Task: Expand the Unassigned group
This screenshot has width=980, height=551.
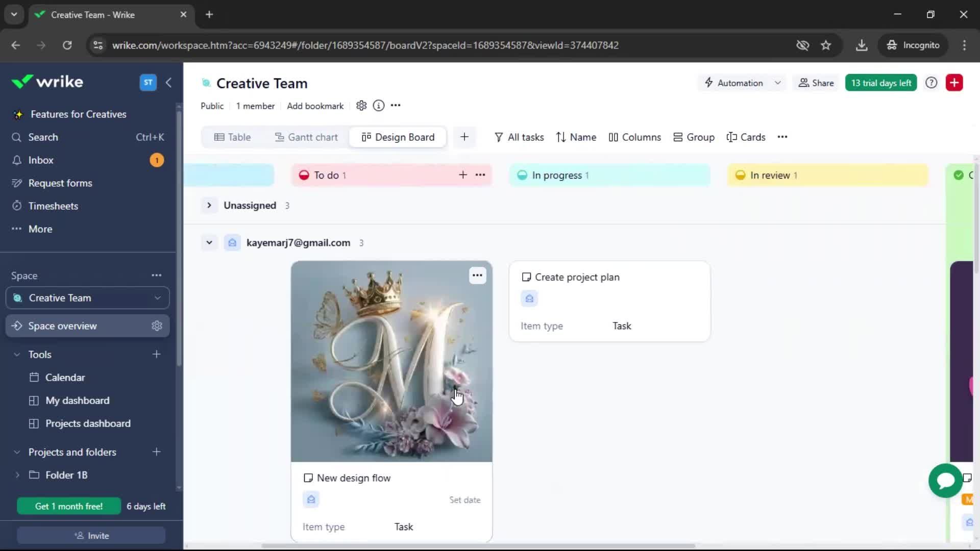Action: 209,206
